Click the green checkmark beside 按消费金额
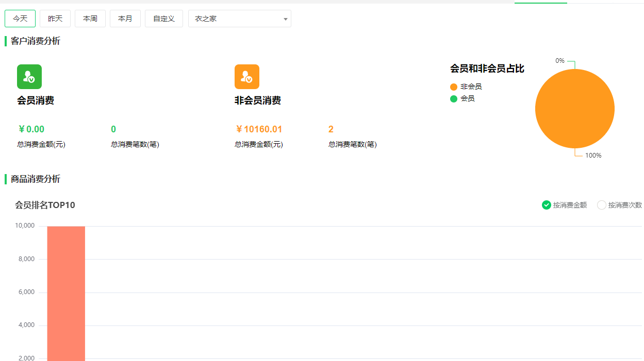The image size is (644, 361). [547, 205]
